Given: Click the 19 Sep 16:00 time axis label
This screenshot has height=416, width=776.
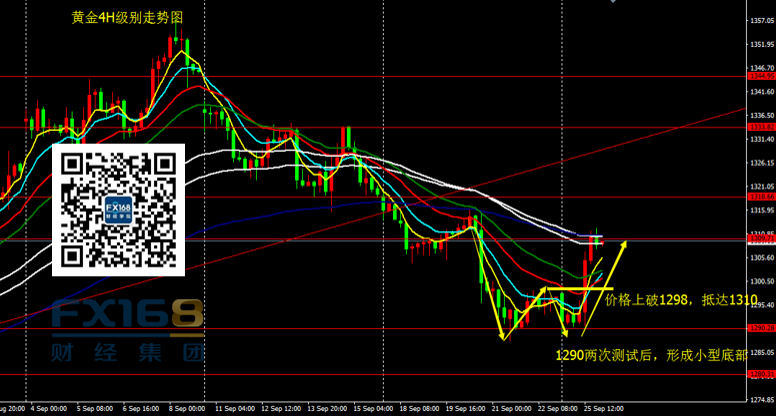Looking at the screenshot, I should click(x=469, y=409).
